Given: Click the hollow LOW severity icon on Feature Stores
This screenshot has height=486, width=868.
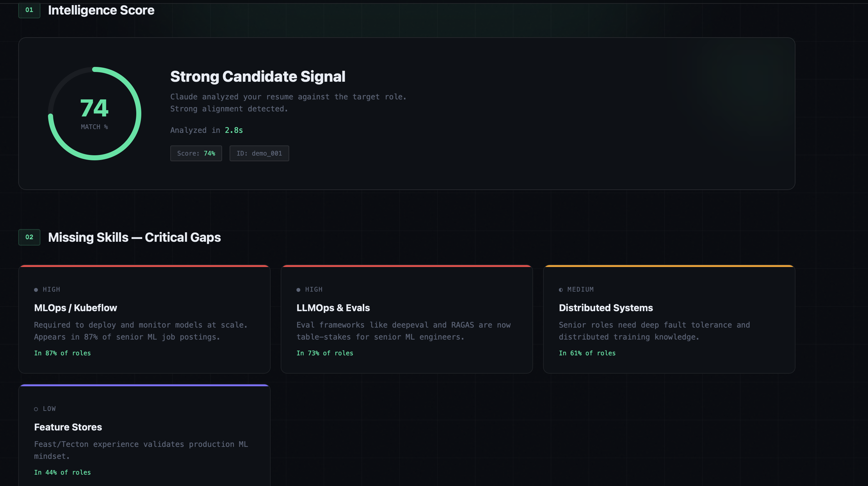Looking at the screenshot, I should pos(36,409).
